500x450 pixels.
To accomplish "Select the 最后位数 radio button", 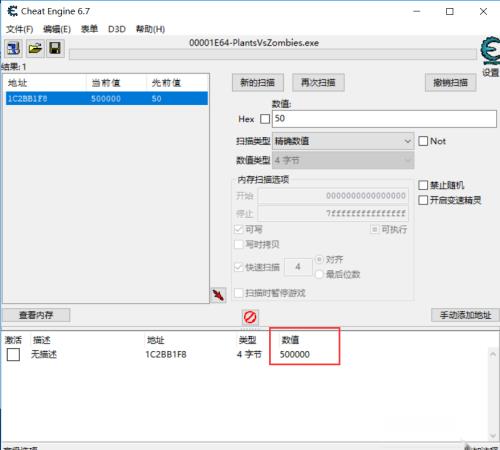I will pos(319,274).
